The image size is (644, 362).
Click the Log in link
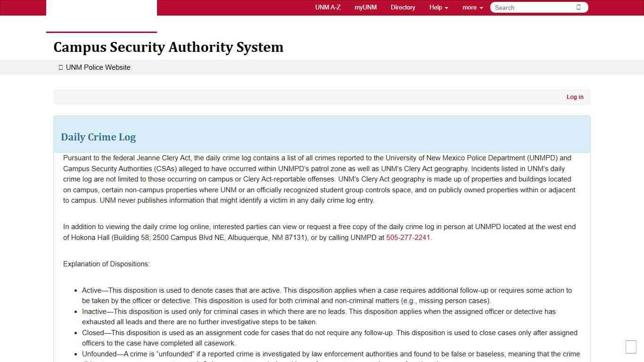coord(575,97)
